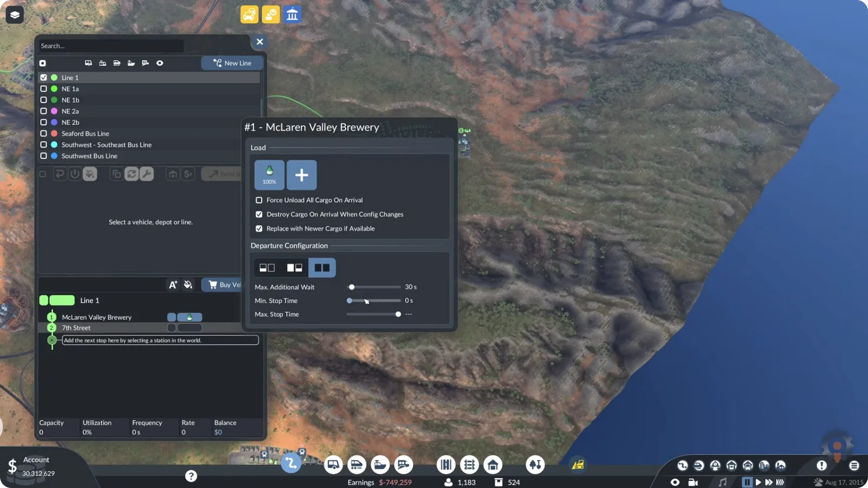This screenshot has width=868, height=488.
Task: Click the vehicle paint bucket icon
Action: pyautogui.click(x=90, y=174)
